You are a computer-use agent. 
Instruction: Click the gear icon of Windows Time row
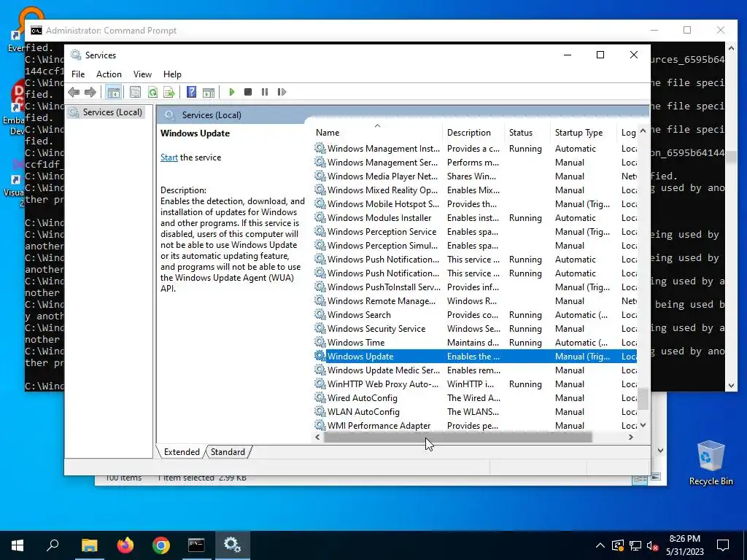click(x=320, y=343)
